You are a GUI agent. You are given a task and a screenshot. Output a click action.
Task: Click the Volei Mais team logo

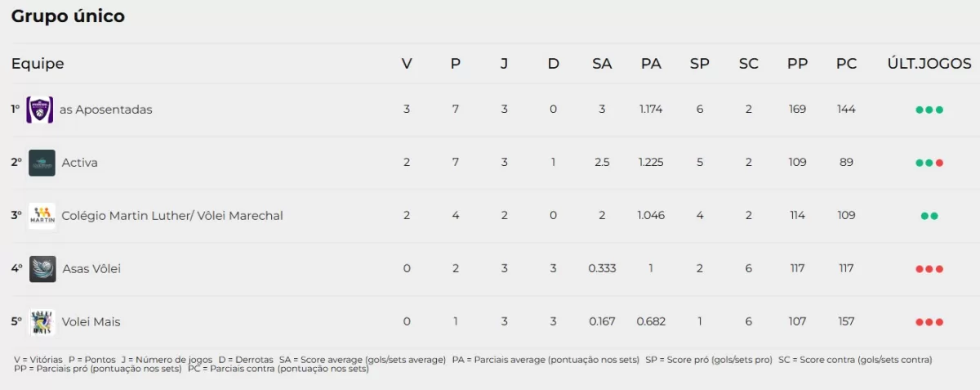[x=42, y=322]
